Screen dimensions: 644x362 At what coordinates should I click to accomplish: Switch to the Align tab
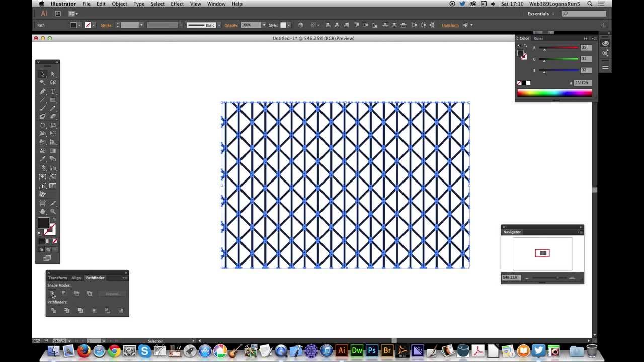coord(76,278)
